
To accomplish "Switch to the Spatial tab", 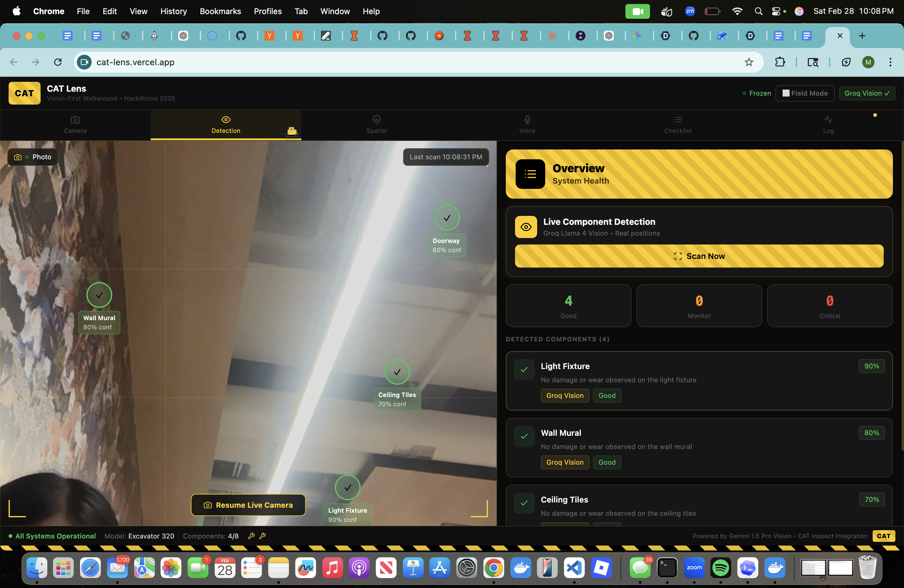I will click(x=376, y=125).
